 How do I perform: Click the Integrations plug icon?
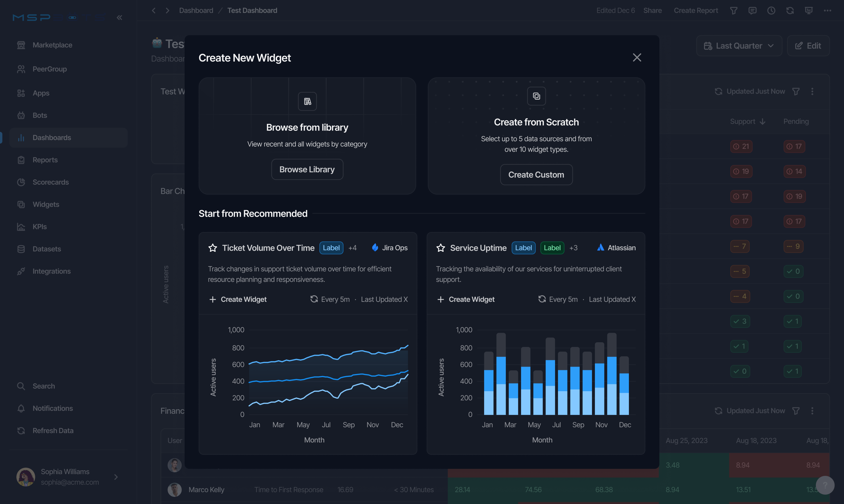[x=21, y=271]
